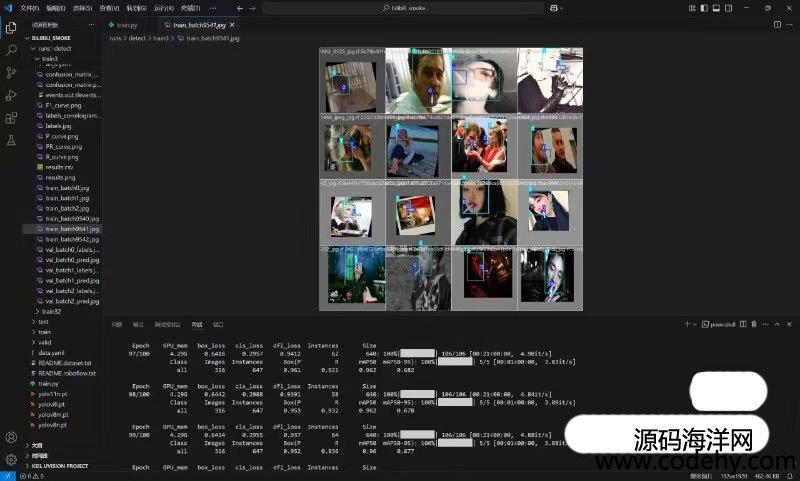The height and width of the screenshot is (481, 800).
Task: Select the powershell terminal label
Action: click(x=719, y=324)
